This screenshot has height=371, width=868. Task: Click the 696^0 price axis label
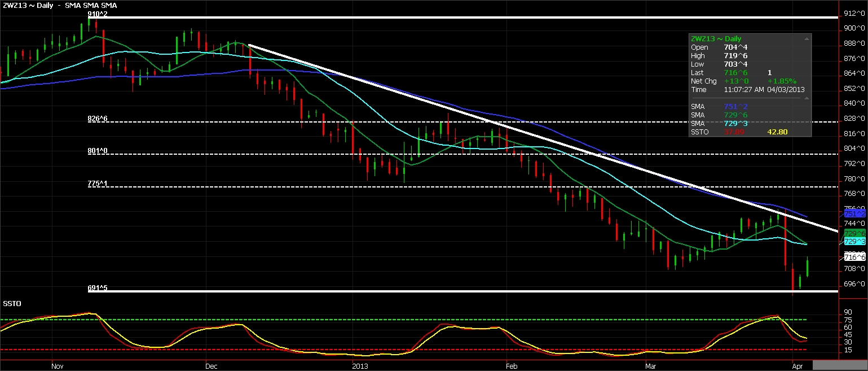pyautogui.click(x=855, y=283)
